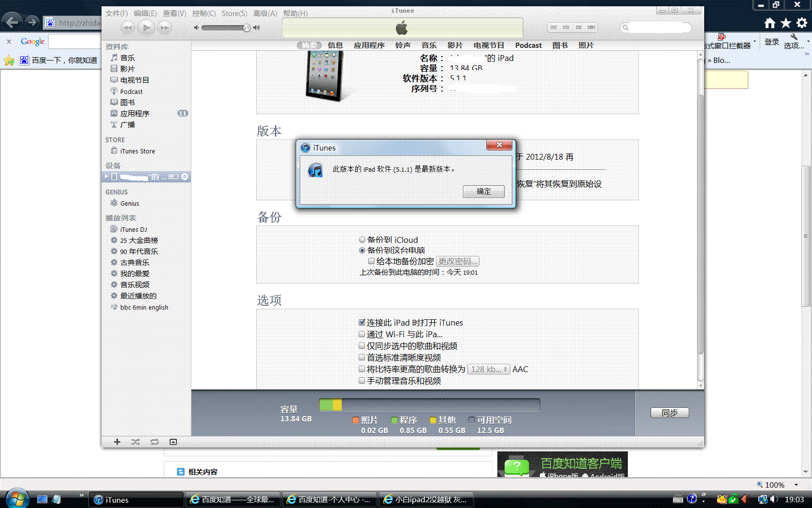Switch to the 照片 tab
812x508 pixels.
pyautogui.click(x=586, y=45)
